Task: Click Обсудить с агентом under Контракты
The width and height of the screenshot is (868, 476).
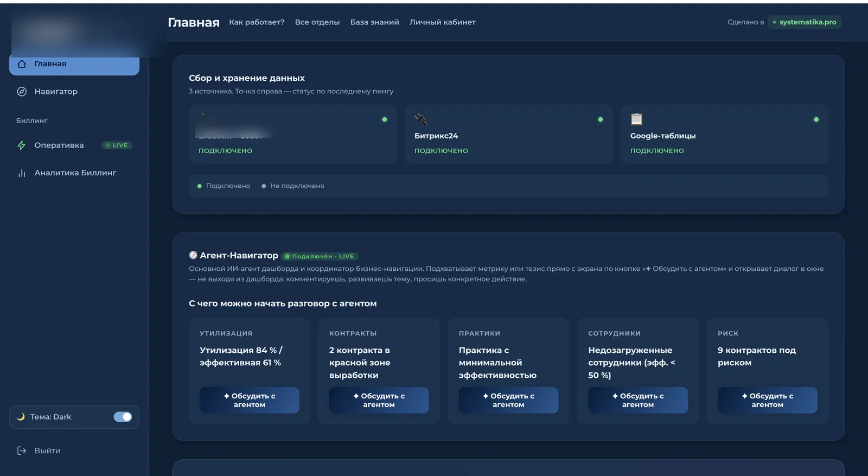Action: pos(379,401)
